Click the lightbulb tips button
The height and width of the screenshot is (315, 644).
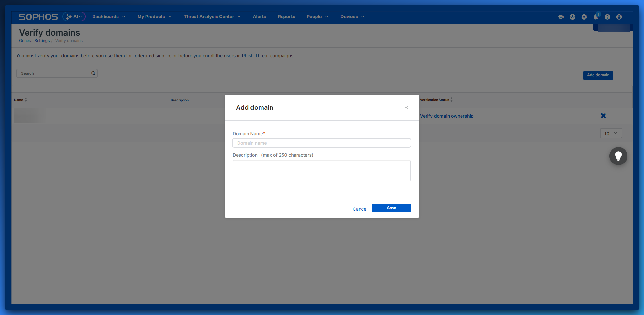[x=618, y=156]
